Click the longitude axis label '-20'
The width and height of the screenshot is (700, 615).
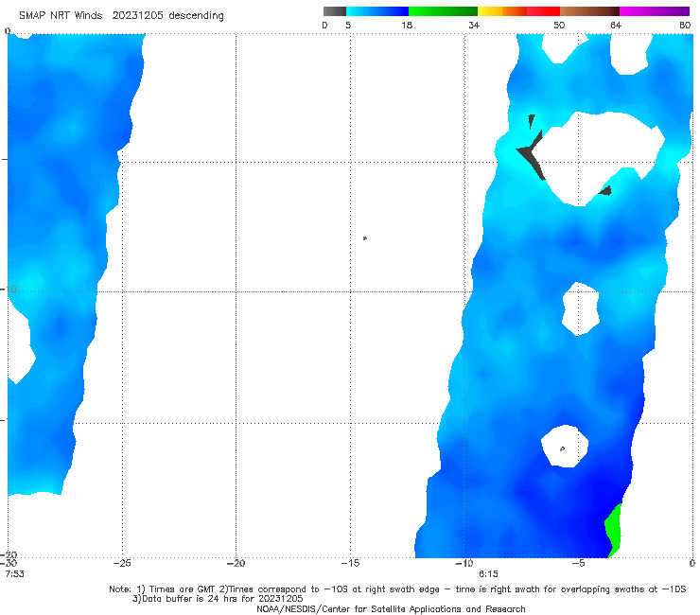point(236,563)
